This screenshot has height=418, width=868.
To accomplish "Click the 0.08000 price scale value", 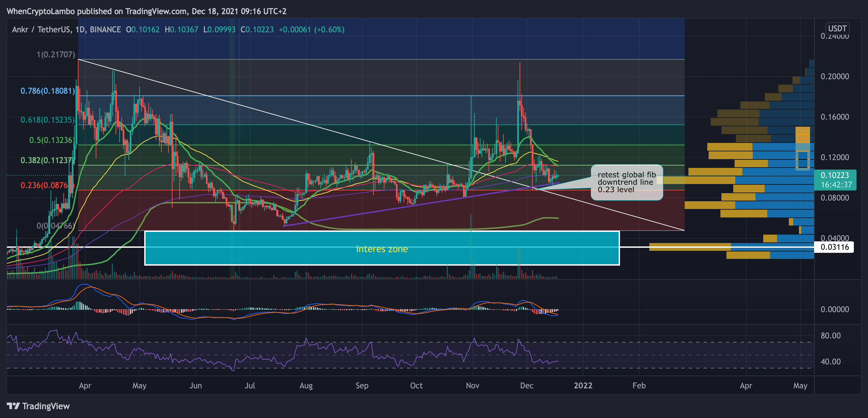I will (x=835, y=198).
